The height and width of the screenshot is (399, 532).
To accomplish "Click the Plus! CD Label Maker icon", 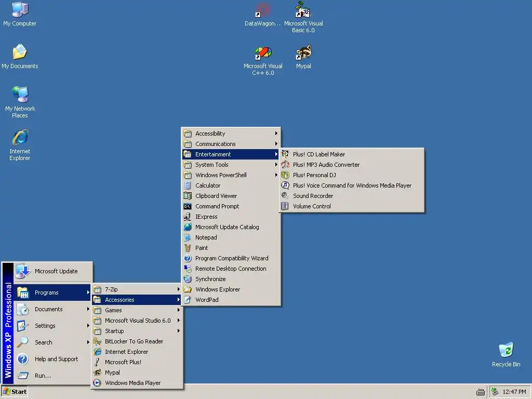I will tap(285, 154).
